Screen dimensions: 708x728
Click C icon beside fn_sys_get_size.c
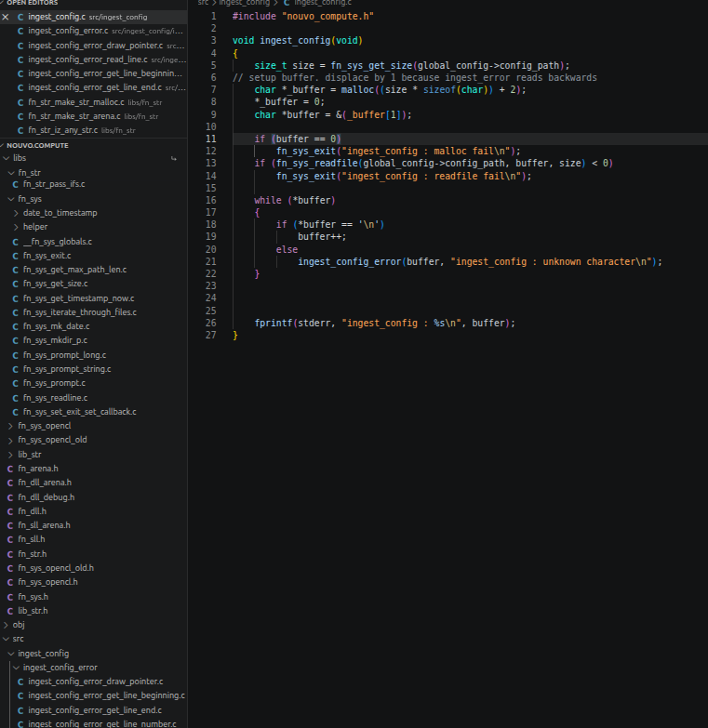(15, 284)
